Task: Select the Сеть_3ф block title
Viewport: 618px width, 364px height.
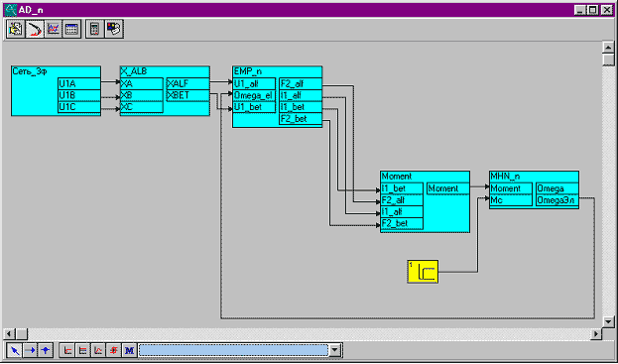Action: coord(30,71)
